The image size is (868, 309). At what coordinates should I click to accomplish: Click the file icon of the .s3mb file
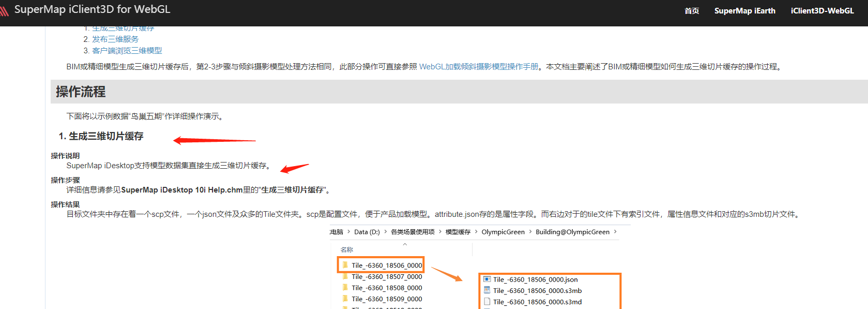tap(487, 290)
